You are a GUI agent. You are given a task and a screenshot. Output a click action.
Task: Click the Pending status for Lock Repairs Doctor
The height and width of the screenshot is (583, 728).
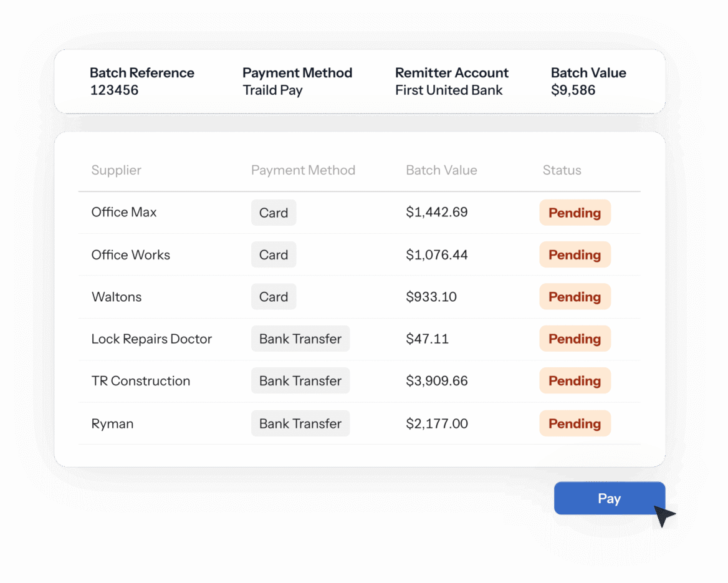575,339
